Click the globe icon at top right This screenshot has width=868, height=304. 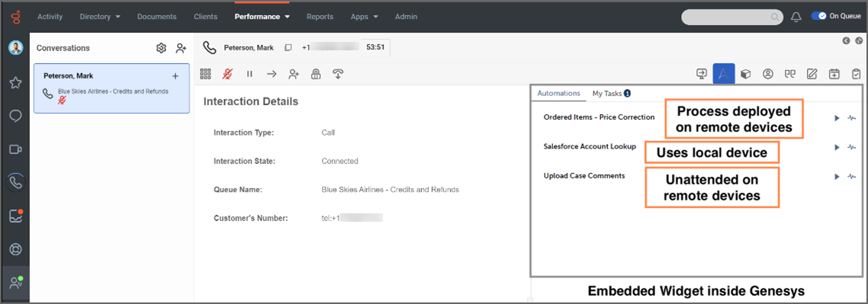tap(859, 40)
